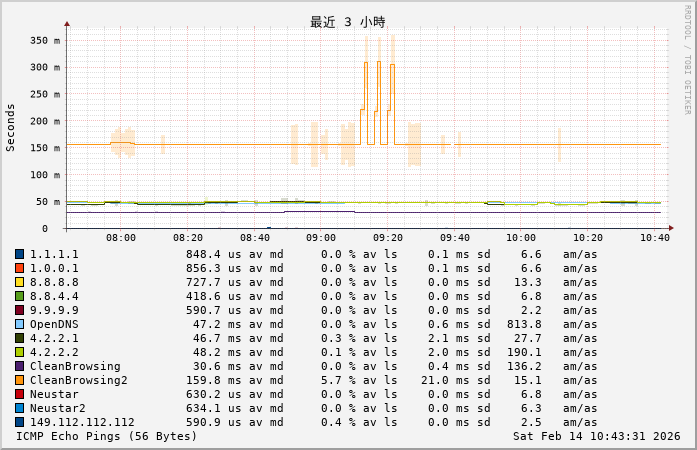The image size is (697, 450).
Task: Select the yellow 8.8.8.8 legend swatch
Action: tap(19, 282)
